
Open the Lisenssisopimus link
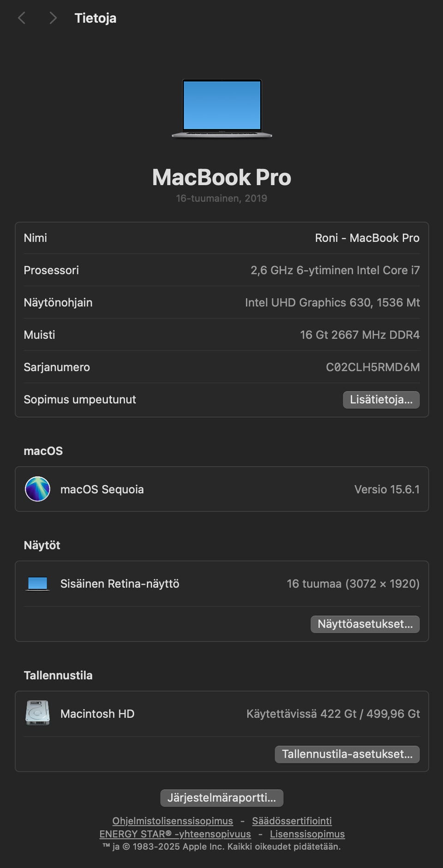307,834
